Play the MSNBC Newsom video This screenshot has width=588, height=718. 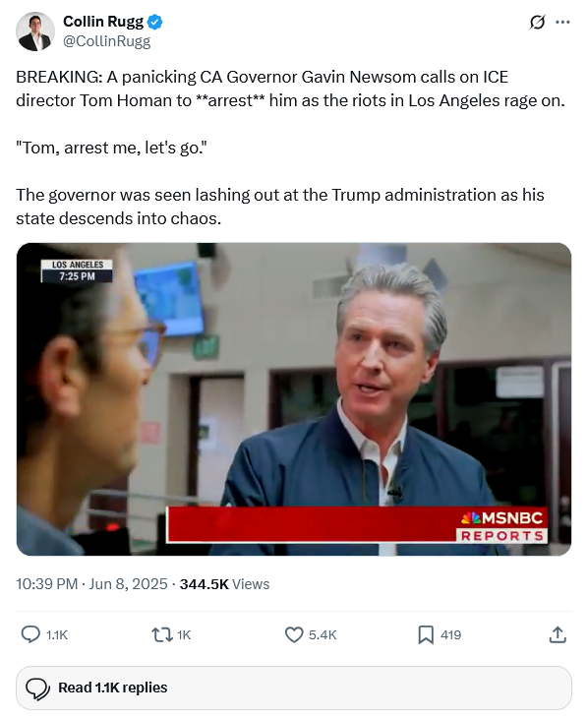294,399
